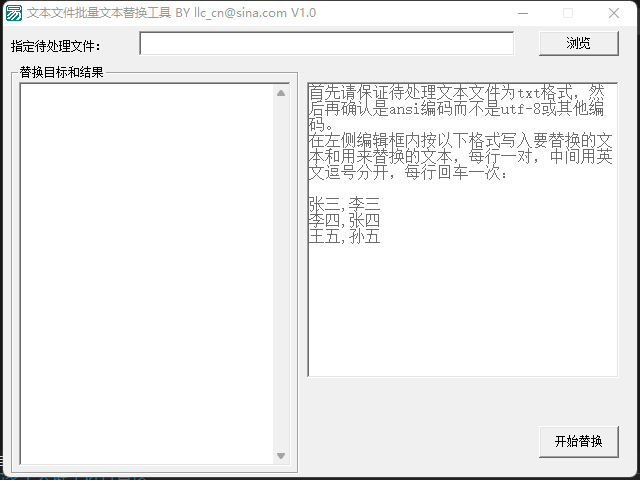The width and height of the screenshot is (640, 480).
Task: Click the 浏览 browse button
Action: tap(578, 43)
